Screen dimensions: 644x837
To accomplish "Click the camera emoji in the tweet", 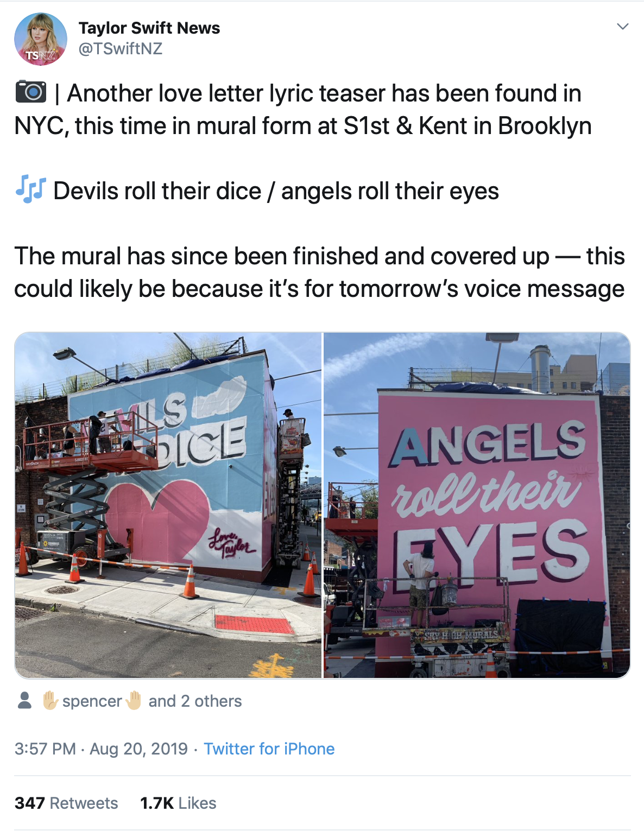I will (31, 92).
